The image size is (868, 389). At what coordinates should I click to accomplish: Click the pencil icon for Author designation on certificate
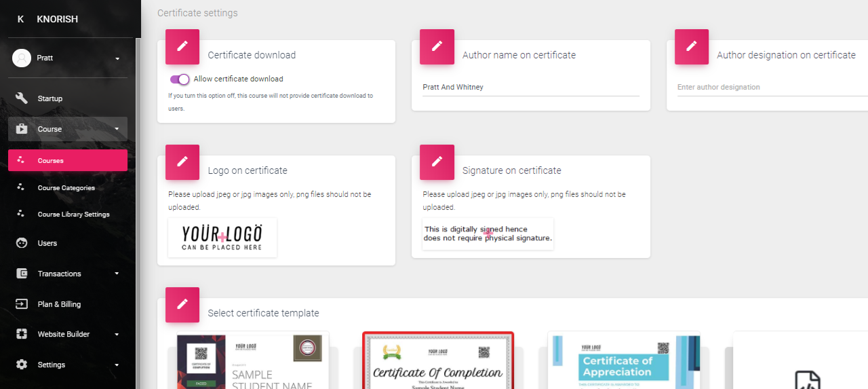coord(692,46)
